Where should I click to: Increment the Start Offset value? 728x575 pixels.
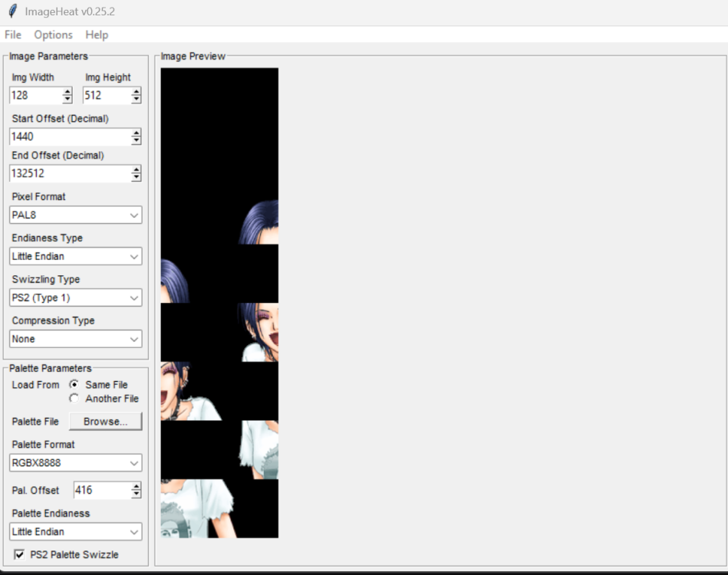(138, 133)
